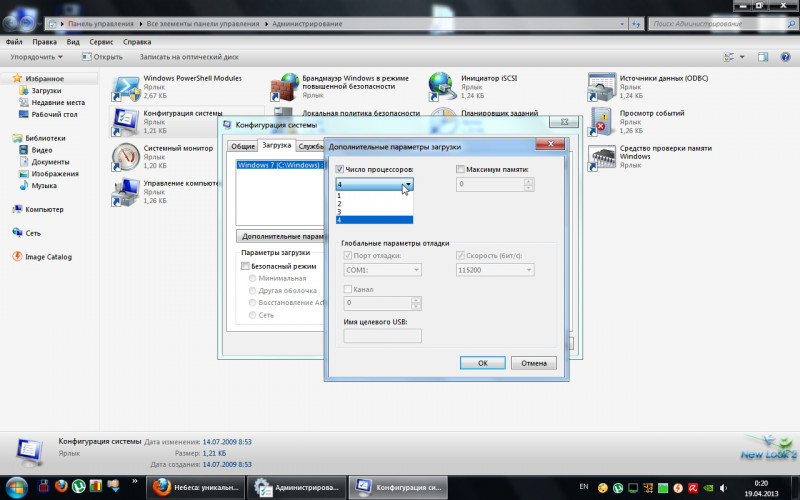Select the Конфигурация системы shortcut icon
The width and height of the screenshot is (800, 500).
click(x=126, y=122)
